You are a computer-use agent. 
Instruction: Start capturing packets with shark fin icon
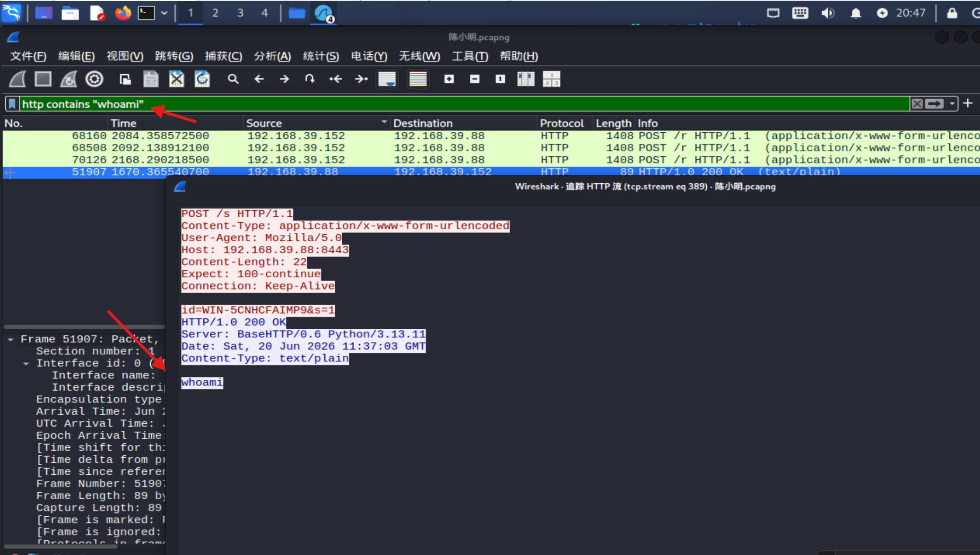tap(17, 79)
